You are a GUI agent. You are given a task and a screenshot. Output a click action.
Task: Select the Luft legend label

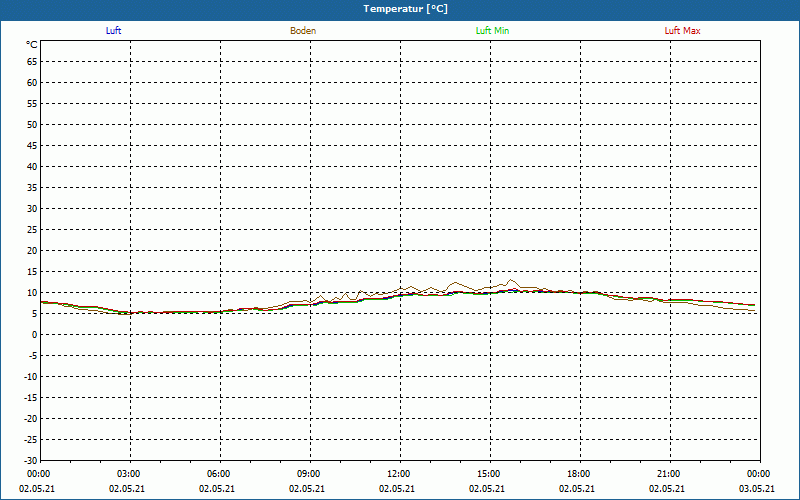(x=113, y=31)
